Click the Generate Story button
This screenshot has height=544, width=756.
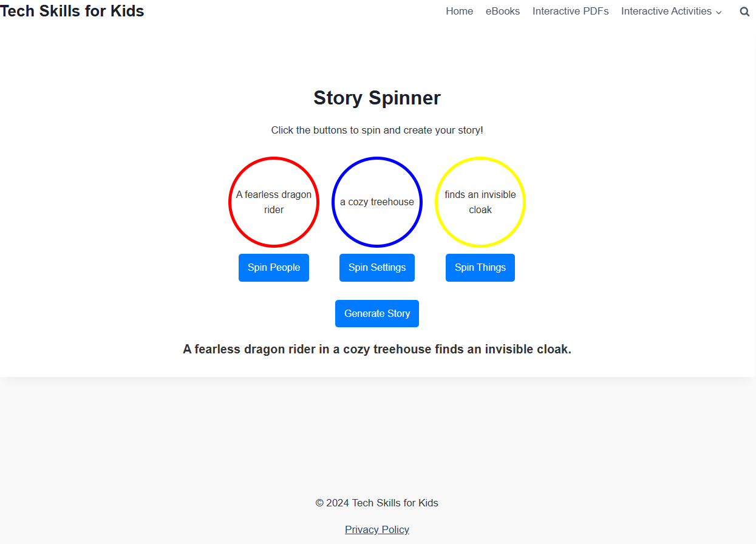click(x=376, y=313)
